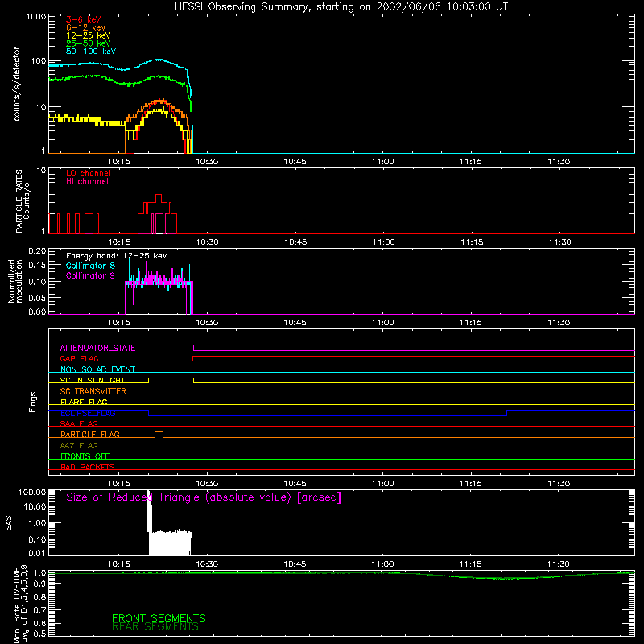Click the SC_TRANSMITTER flag label
The height and width of the screenshot is (644, 644).
coord(93,391)
